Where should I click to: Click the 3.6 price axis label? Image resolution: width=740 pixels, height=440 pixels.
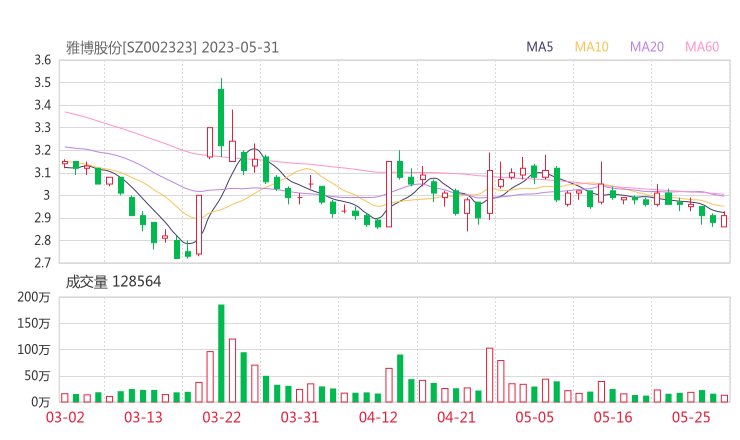pyautogui.click(x=42, y=60)
